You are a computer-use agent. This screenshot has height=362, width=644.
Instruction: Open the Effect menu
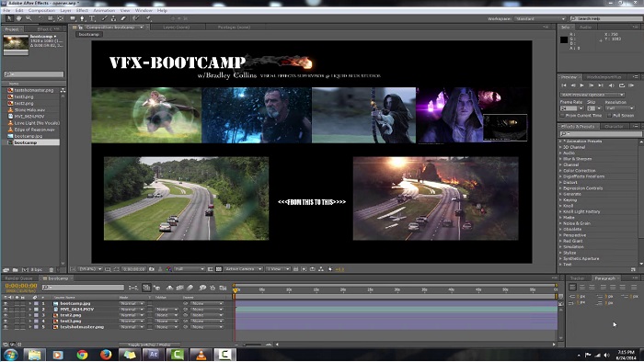pos(82,10)
